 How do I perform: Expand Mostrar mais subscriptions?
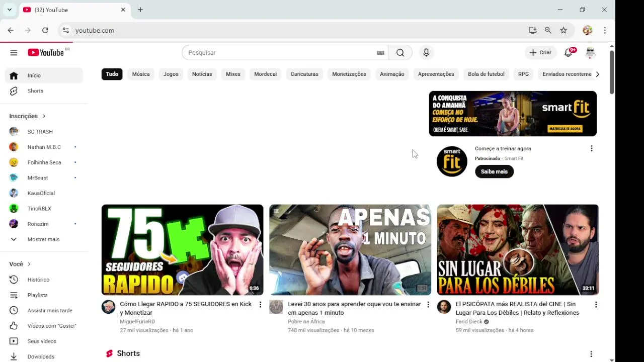[44, 239]
